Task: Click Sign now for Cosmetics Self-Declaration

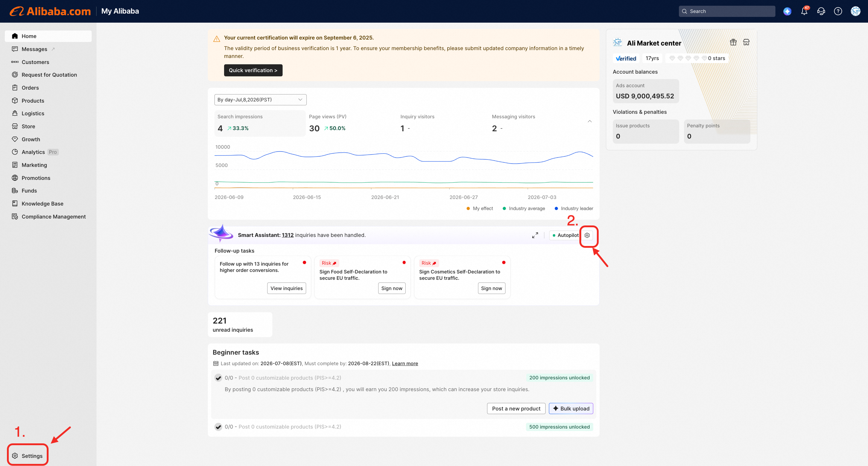Action: 492,289
